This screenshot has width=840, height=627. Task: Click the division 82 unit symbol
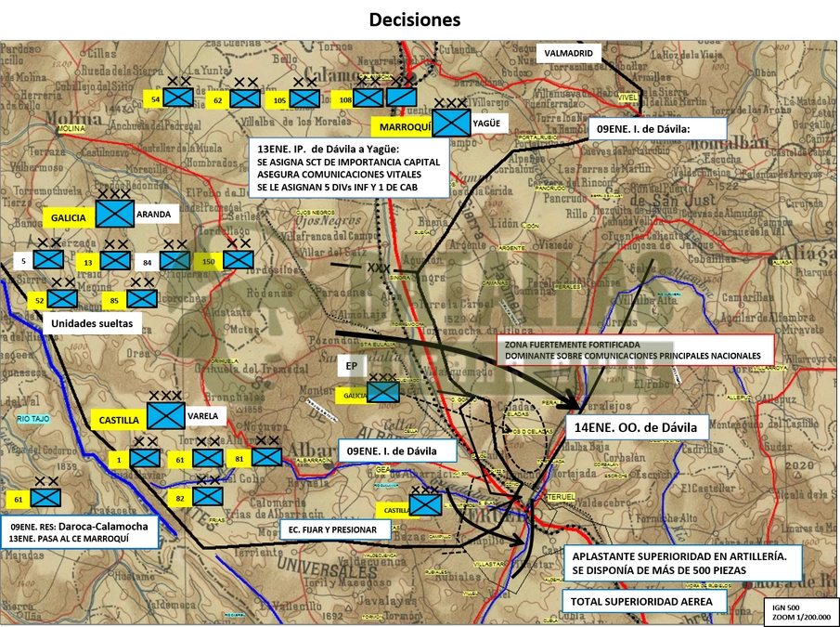pos(208,496)
